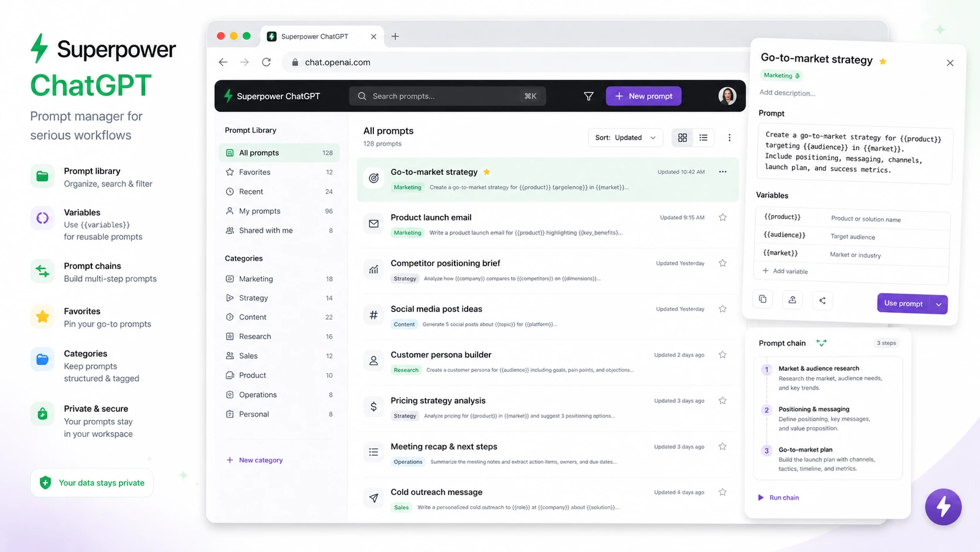Click the Superpower ChatGPT header logo
This screenshot has height=552, width=980.
click(272, 96)
